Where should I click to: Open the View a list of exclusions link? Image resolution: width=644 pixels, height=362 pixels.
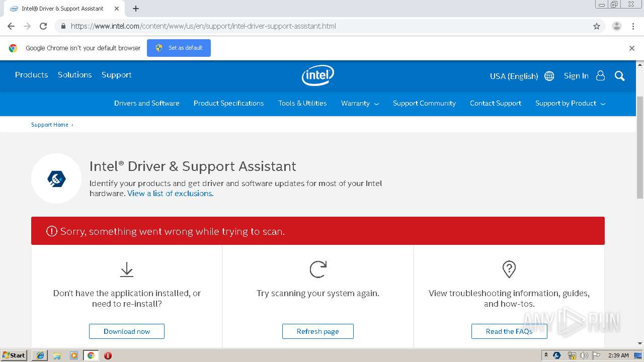click(171, 194)
